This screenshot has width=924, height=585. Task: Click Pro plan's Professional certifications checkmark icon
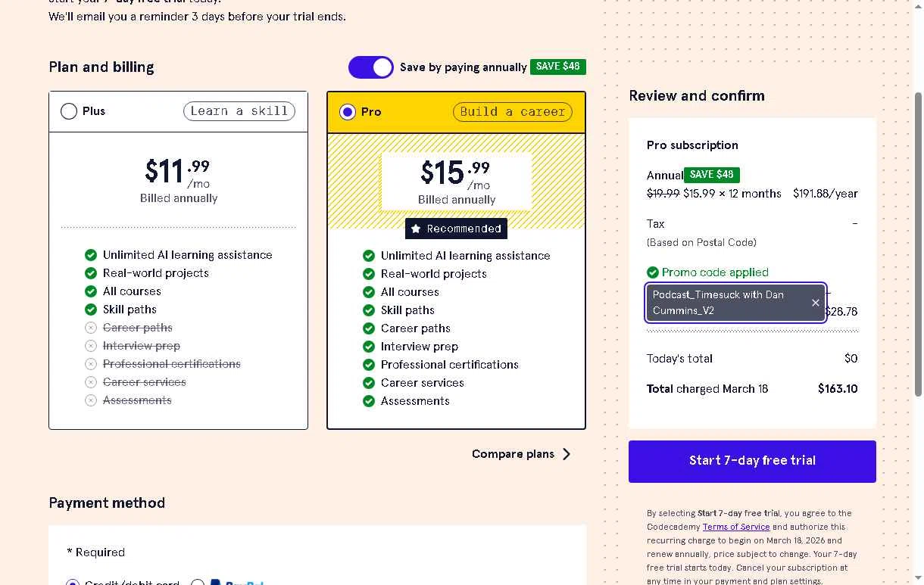(369, 365)
